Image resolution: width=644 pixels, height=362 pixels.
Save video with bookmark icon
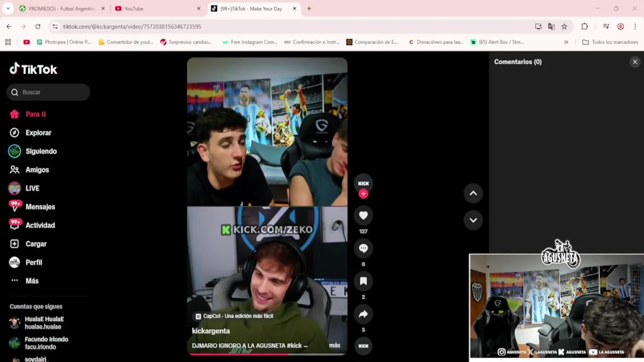(x=363, y=281)
